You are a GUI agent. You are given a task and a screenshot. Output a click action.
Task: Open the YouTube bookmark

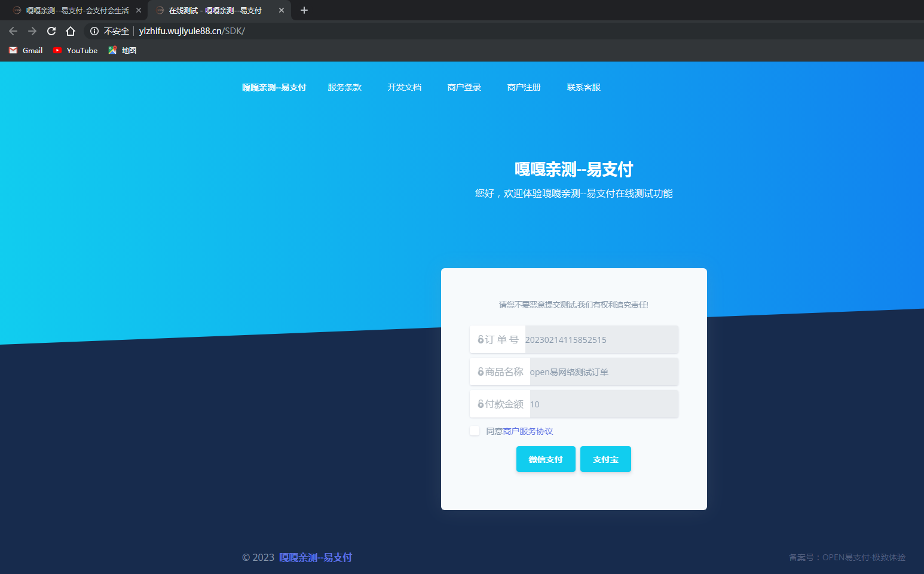pos(75,51)
